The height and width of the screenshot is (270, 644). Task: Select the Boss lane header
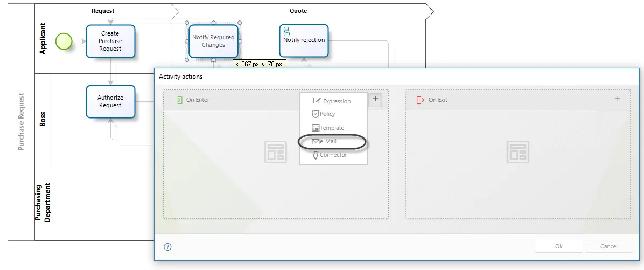(43, 120)
